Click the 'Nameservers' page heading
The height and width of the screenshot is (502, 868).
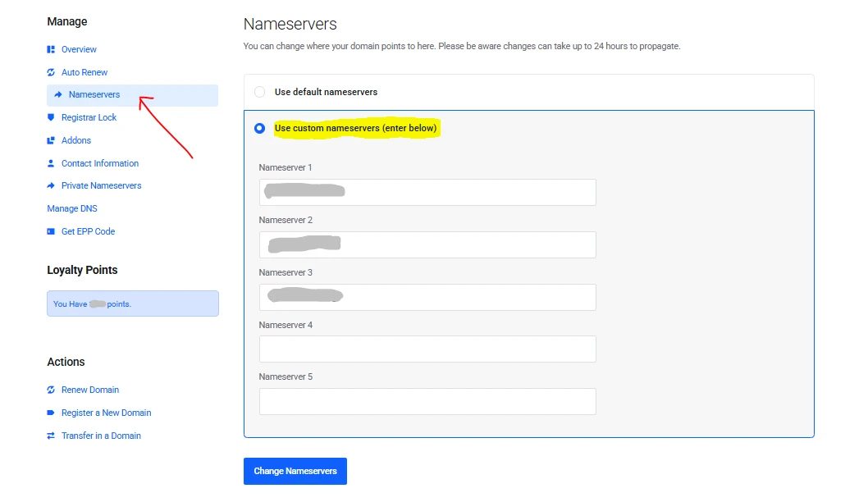click(x=290, y=25)
